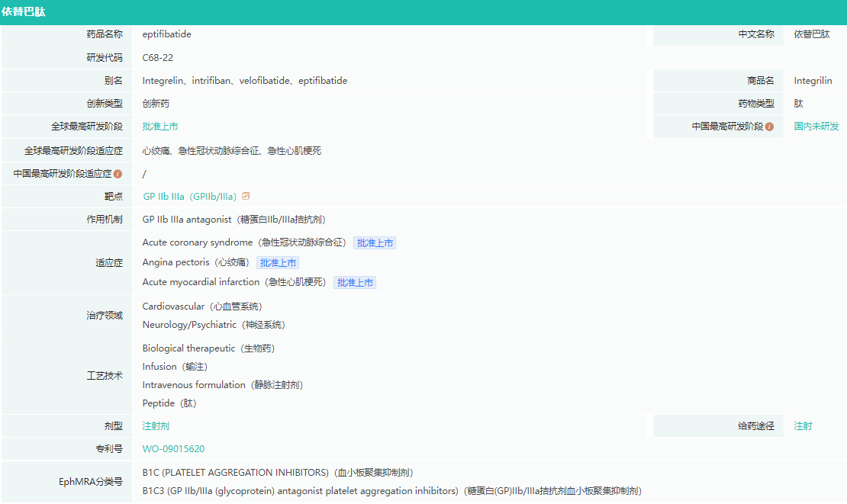847x504 pixels.
Task: Open external link icon next to GP IIb IIIa target
Action: (x=246, y=197)
